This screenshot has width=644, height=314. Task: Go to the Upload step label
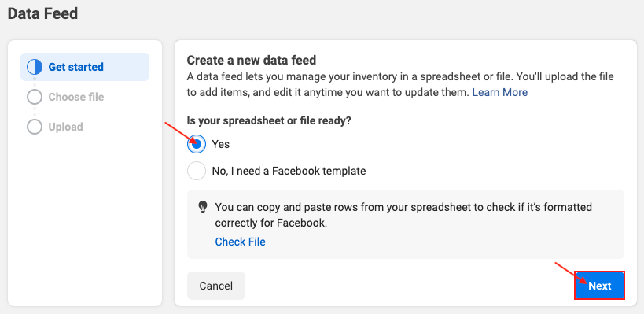click(x=66, y=127)
